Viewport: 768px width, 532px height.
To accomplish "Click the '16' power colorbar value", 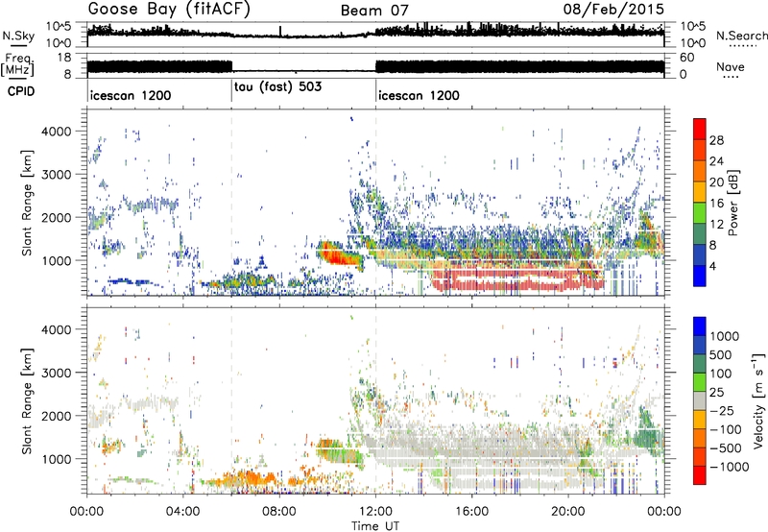I will [716, 204].
